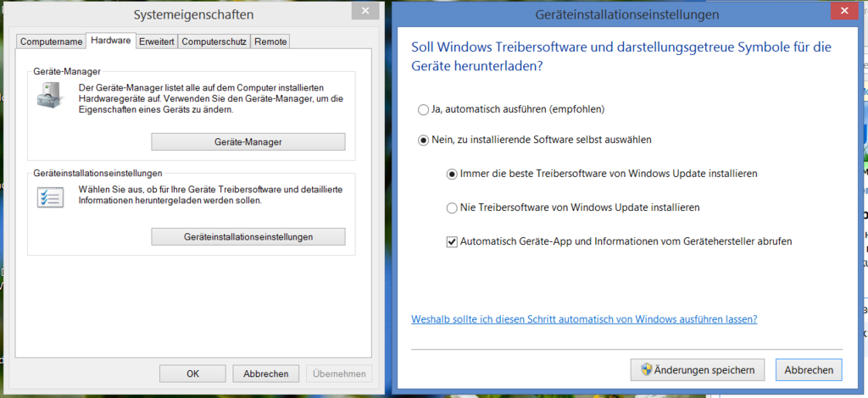Viewport: 868px width, 398px height.
Task: Switch to the Remote tab
Action: pyautogui.click(x=270, y=41)
